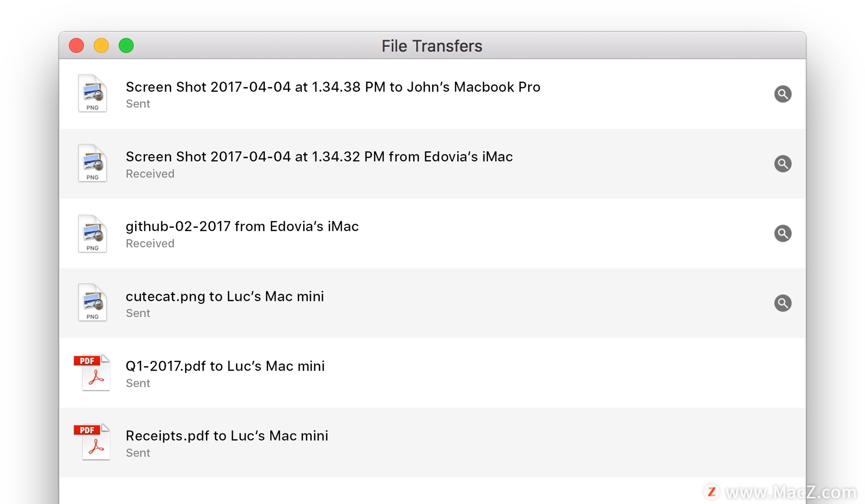Click the PNG icon for github-02-2017
This screenshot has height=504, width=865.
coord(92,233)
